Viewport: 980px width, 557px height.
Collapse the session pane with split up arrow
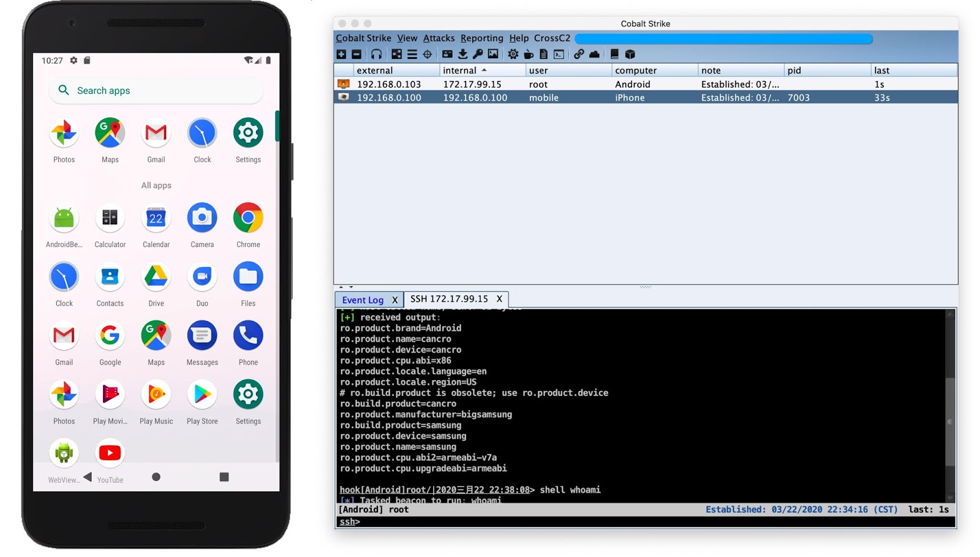click(342, 287)
